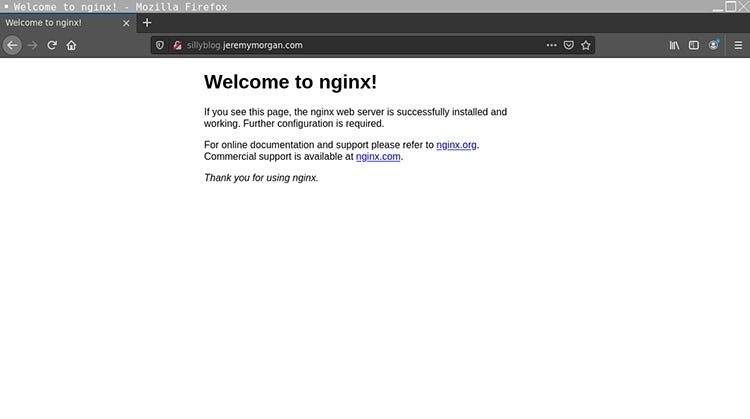Open the Firefox home page

(71, 45)
